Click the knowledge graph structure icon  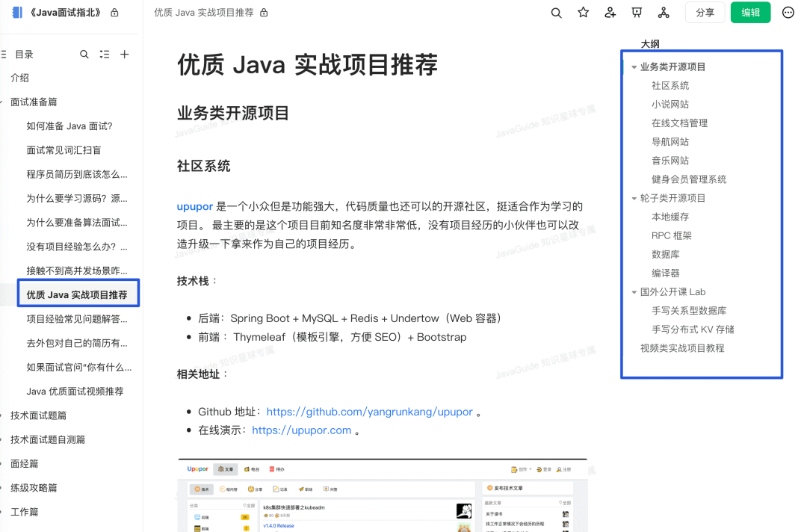coord(664,13)
